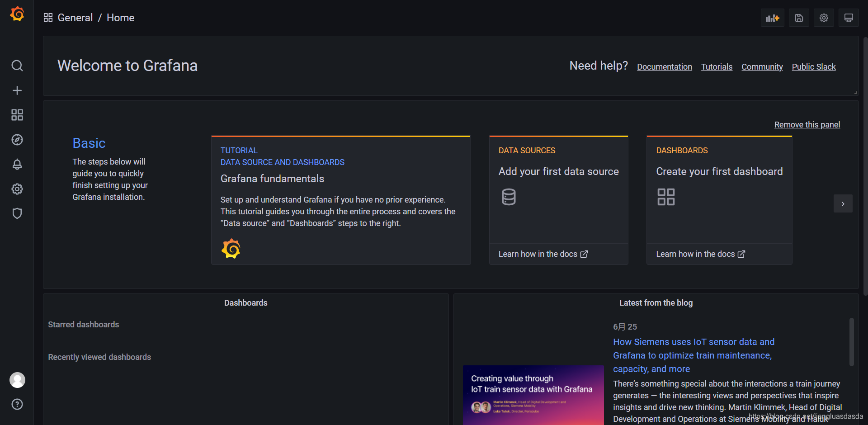Open the Documentation link
868x425 pixels.
point(665,67)
